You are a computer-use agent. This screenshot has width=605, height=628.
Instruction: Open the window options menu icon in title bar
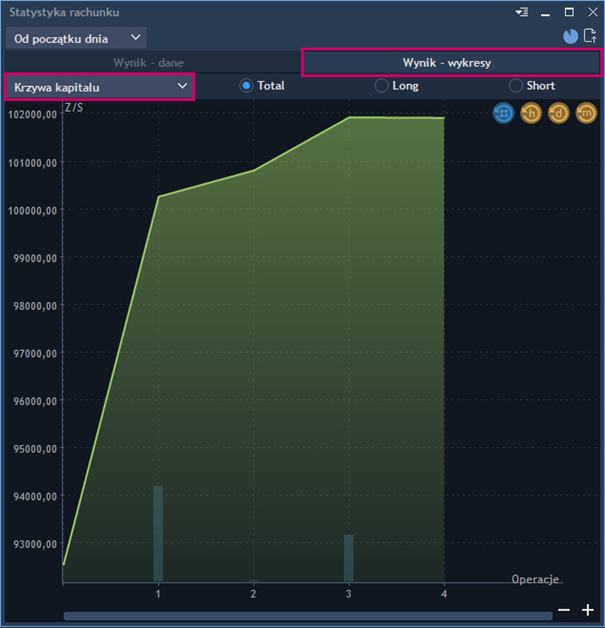521,12
